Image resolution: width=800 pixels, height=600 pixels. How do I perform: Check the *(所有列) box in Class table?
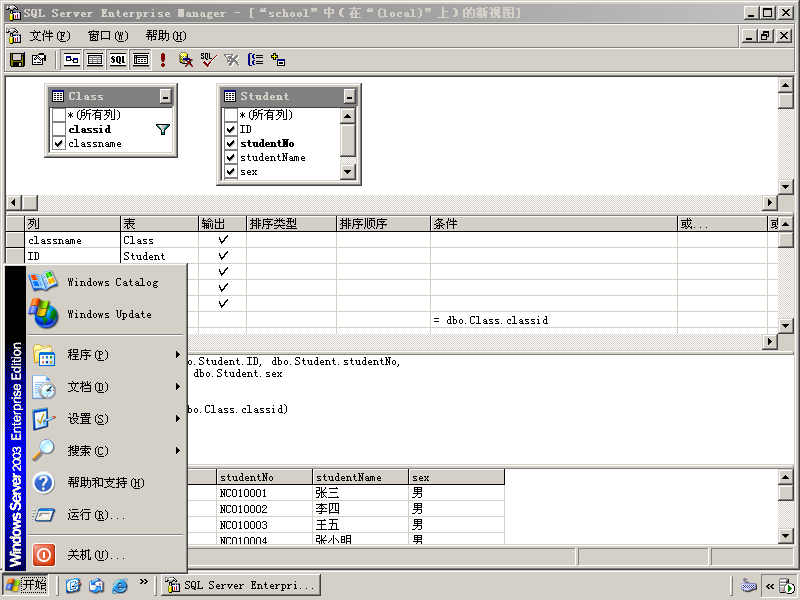point(59,115)
